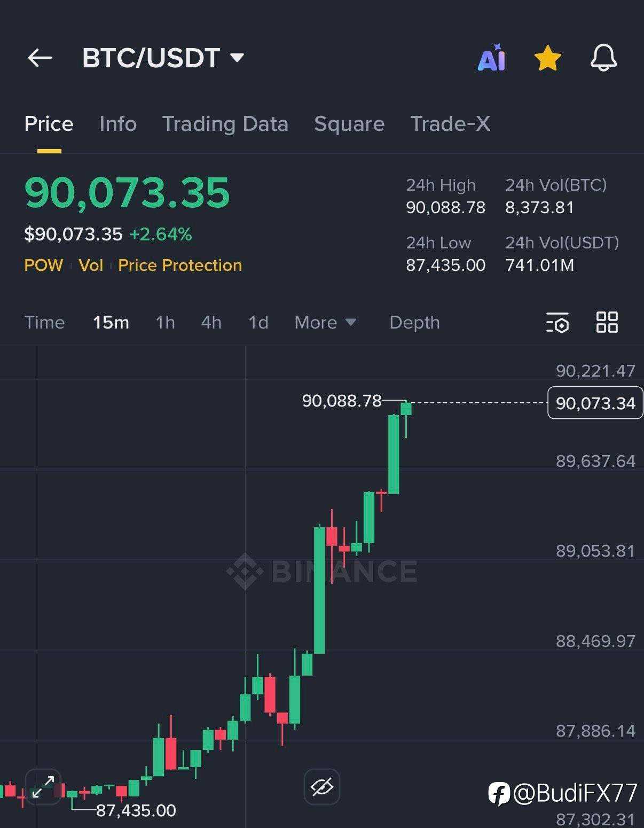Viewport: 644px width, 828px height.
Task: Tap the back arrow icon
Action: [x=40, y=58]
